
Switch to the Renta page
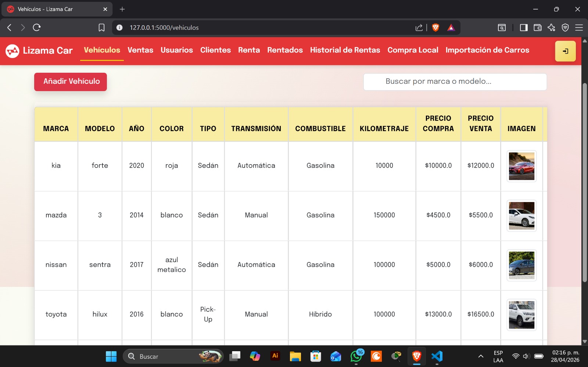(x=249, y=50)
